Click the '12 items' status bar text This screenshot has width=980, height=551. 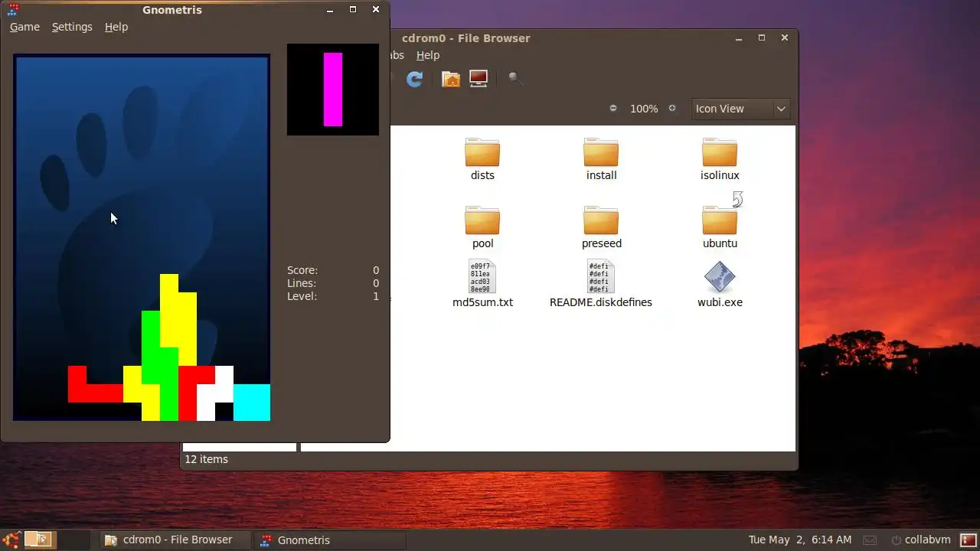click(x=207, y=459)
